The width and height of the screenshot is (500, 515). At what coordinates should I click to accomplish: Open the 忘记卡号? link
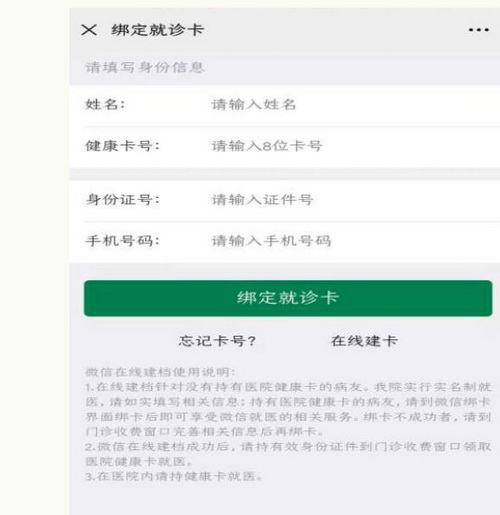[x=217, y=341]
